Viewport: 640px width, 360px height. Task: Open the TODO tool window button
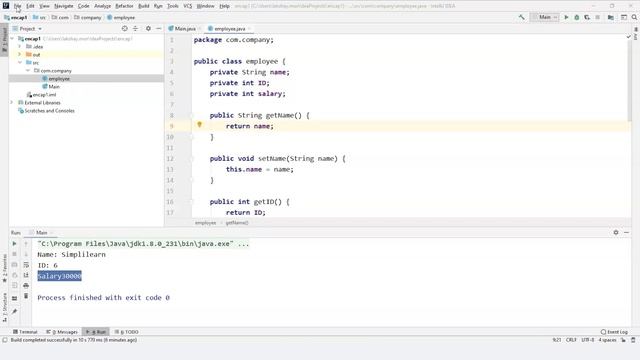(127, 332)
